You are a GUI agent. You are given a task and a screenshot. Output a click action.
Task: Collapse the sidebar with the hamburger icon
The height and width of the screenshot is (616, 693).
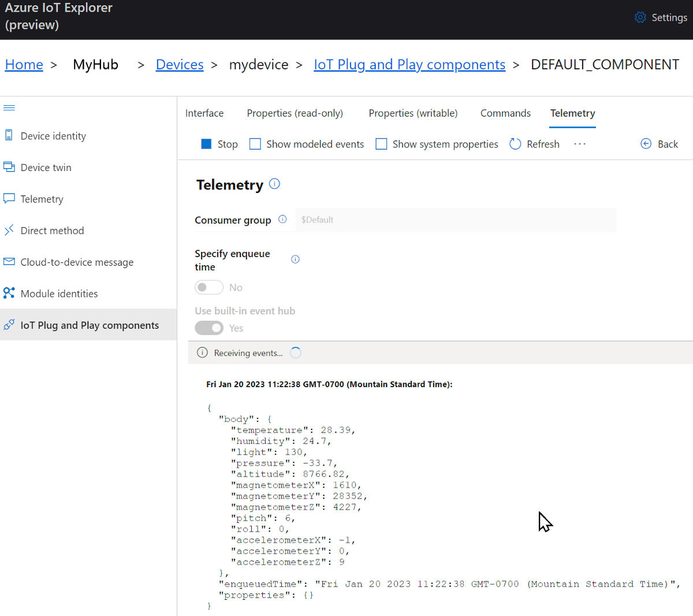(x=8, y=107)
